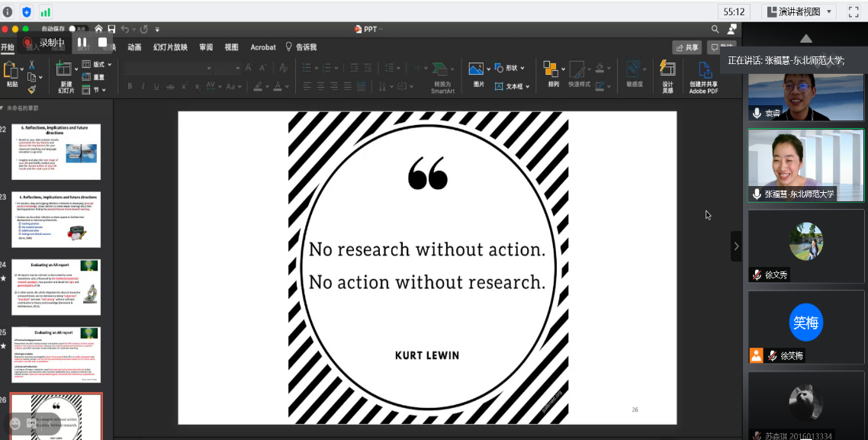Click Create and Share Adobe PDF icon
Screen dimensions: 868x440
tap(704, 69)
